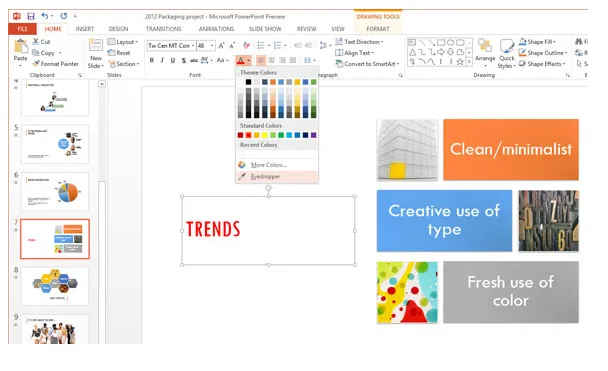608x371 pixels.
Task: Toggle Strikethrough (abc) formatting
Action: (194, 60)
